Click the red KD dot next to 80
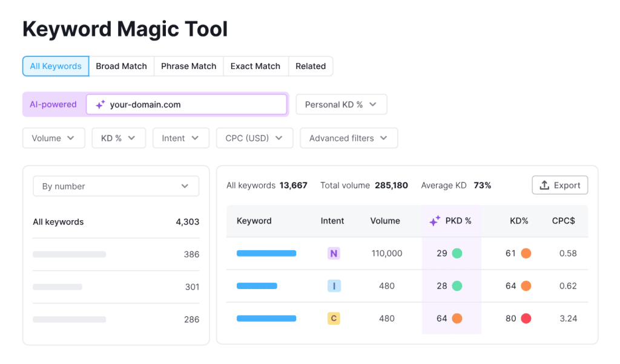This screenshot has height=364, width=620. [526, 319]
